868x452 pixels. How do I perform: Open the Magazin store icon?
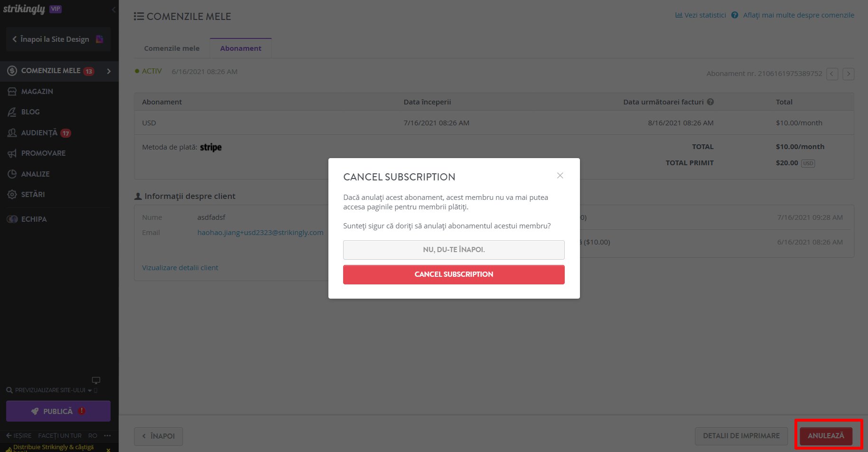tap(12, 91)
